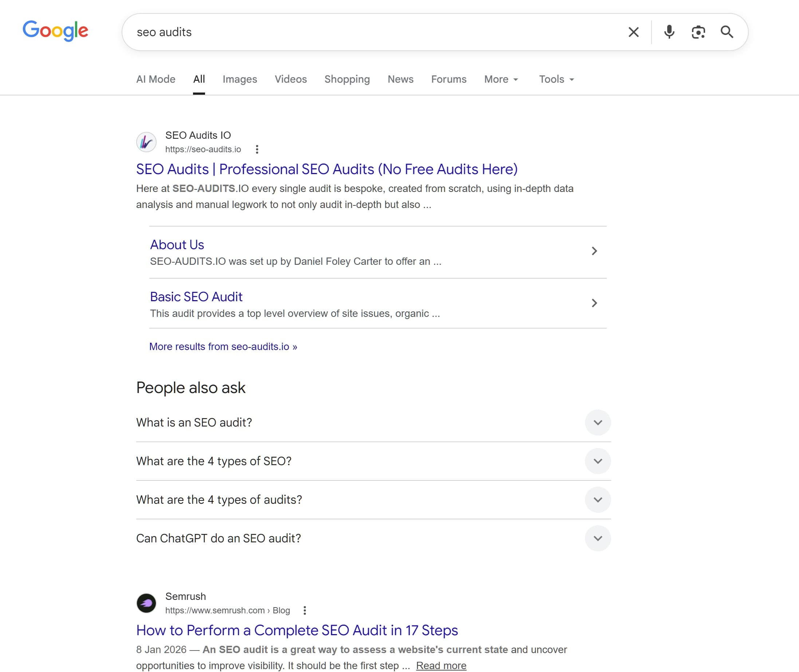Open 'How to Perform a Complete SEO Audit in 17 Steps'

coord(297,630)
